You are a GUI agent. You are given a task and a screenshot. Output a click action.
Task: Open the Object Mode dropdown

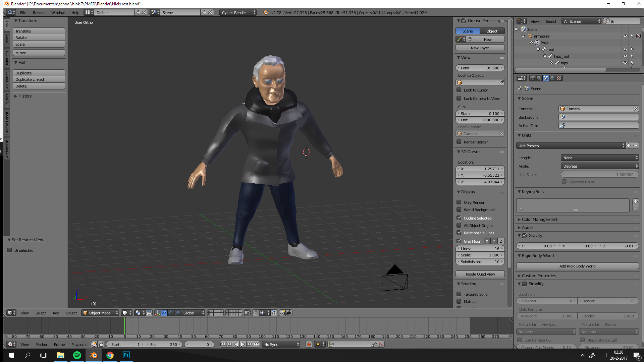[x=100, y=313]
